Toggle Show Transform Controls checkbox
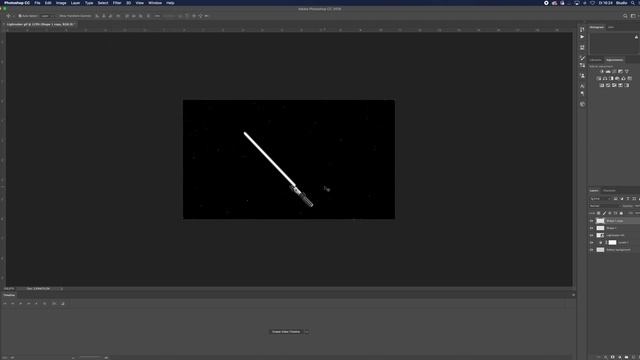This screenshot has width=640, height=360. (58, 16)
